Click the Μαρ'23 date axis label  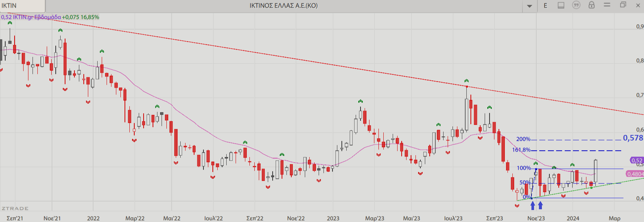(x=375, y=218)
